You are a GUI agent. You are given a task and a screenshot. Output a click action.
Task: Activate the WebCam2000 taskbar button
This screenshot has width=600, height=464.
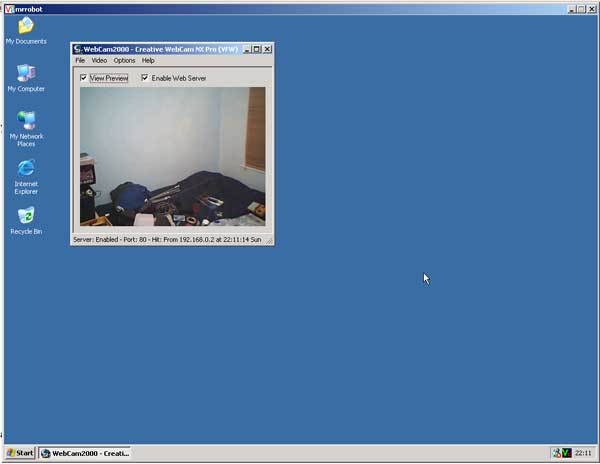point(84,453)
